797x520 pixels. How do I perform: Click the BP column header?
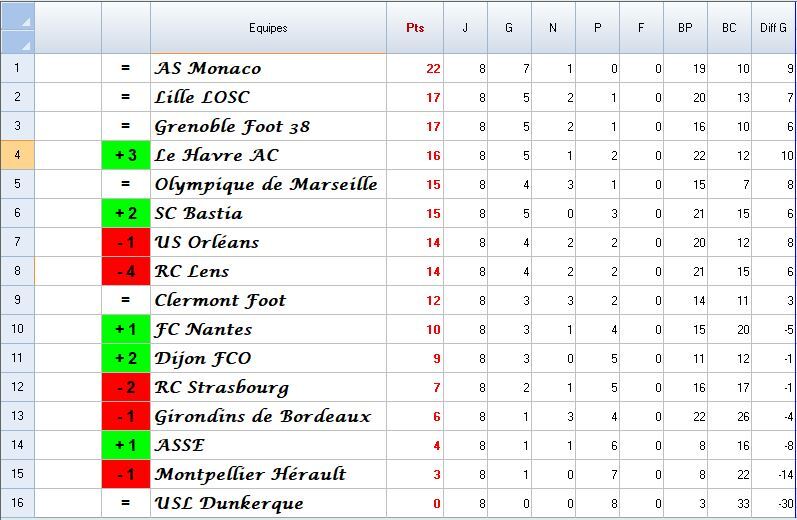click(685, 28)
